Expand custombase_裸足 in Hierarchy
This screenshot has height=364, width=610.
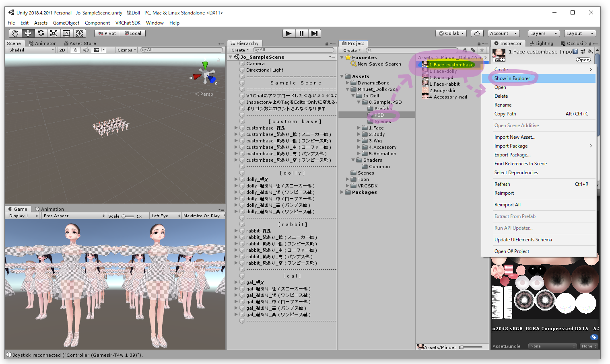(236, 128)
